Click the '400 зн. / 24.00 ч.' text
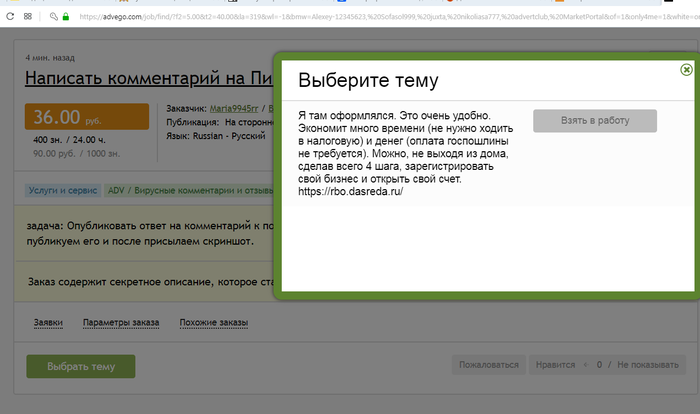 click(69, 140)
